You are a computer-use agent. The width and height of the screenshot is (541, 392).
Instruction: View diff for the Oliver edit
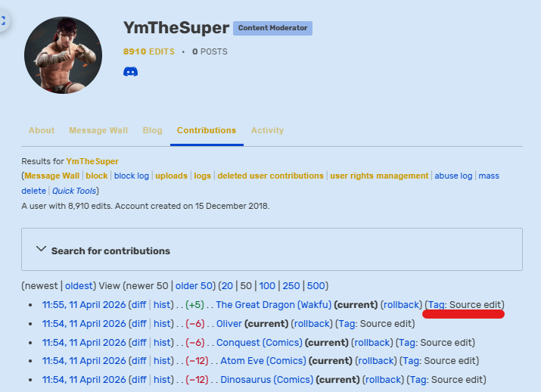click(x=138, y=324)
